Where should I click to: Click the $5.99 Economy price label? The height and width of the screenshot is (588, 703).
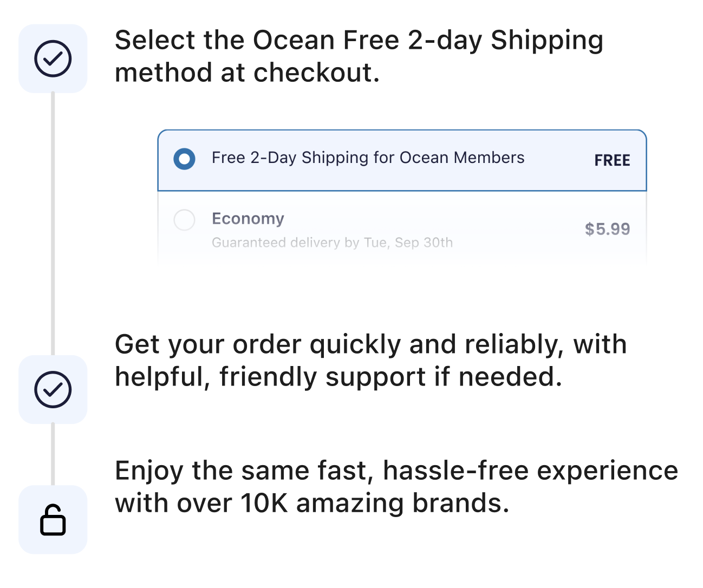pyautogui.click(x=607, y=228)
